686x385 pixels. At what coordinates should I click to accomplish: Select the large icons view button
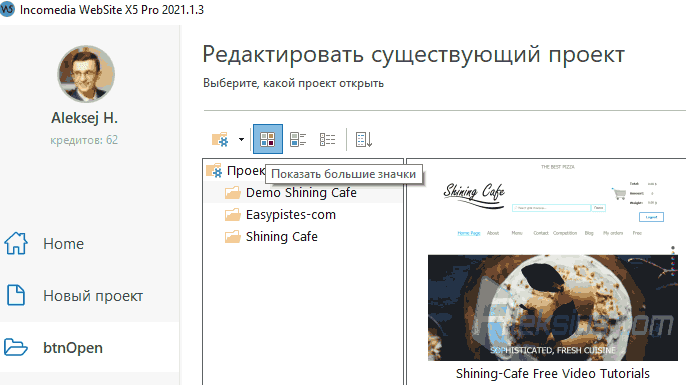coord(267,139)
